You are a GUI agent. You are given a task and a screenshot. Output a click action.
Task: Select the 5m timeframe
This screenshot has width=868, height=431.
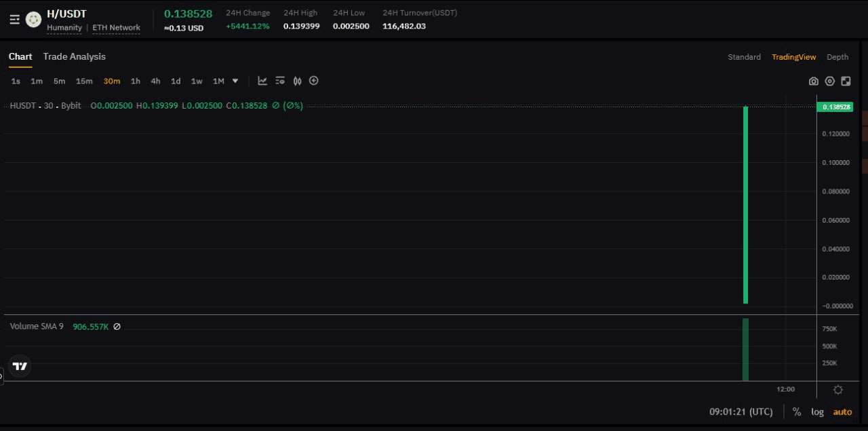(59, 81)
